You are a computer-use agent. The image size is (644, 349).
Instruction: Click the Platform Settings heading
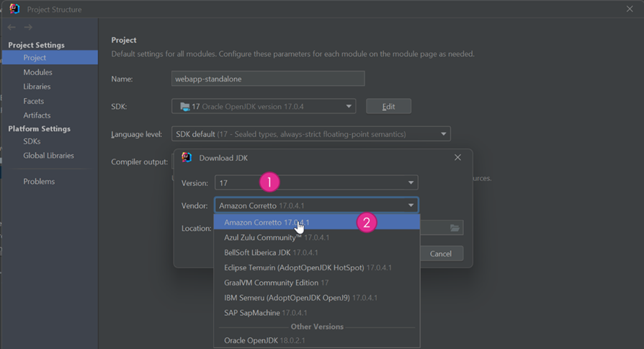[x=39, y=128]
